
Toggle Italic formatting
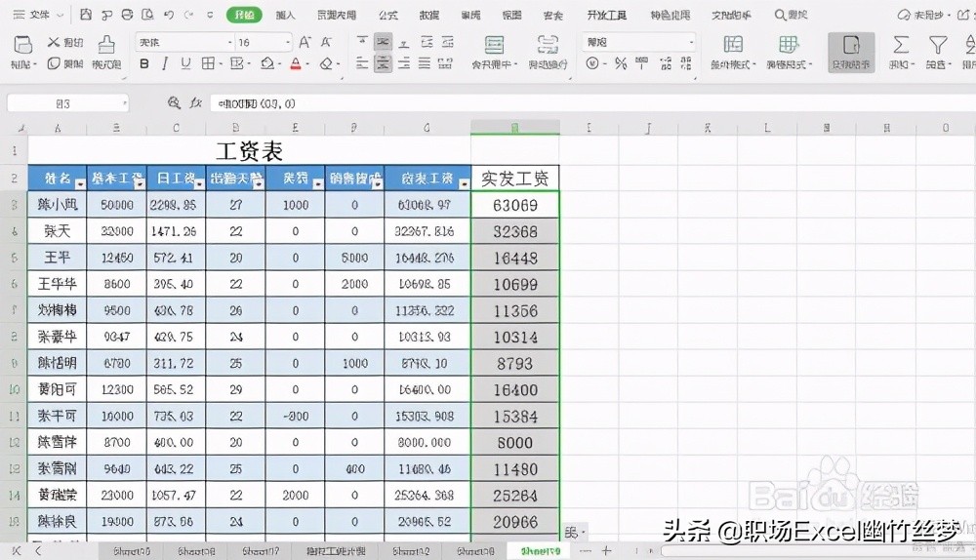click(165, 63)
